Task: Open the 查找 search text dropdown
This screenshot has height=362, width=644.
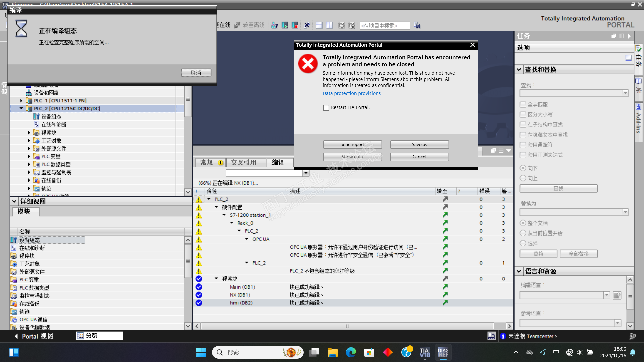Action: pyautogui.click(x=625, y=93)
